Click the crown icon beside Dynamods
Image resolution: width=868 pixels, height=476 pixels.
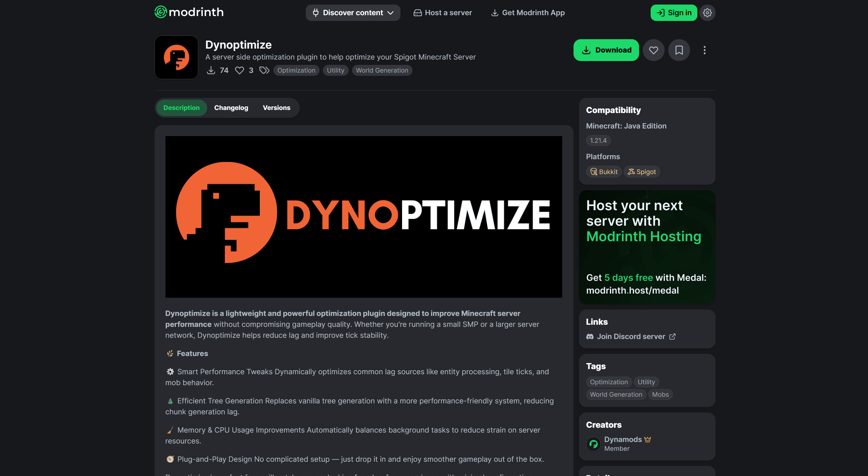click(x=647, y=439)
